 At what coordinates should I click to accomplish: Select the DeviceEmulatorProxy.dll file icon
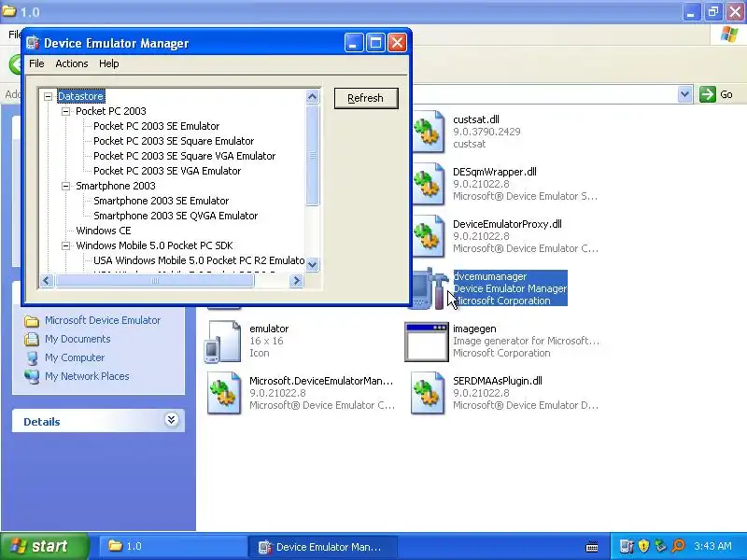(428, 236)
